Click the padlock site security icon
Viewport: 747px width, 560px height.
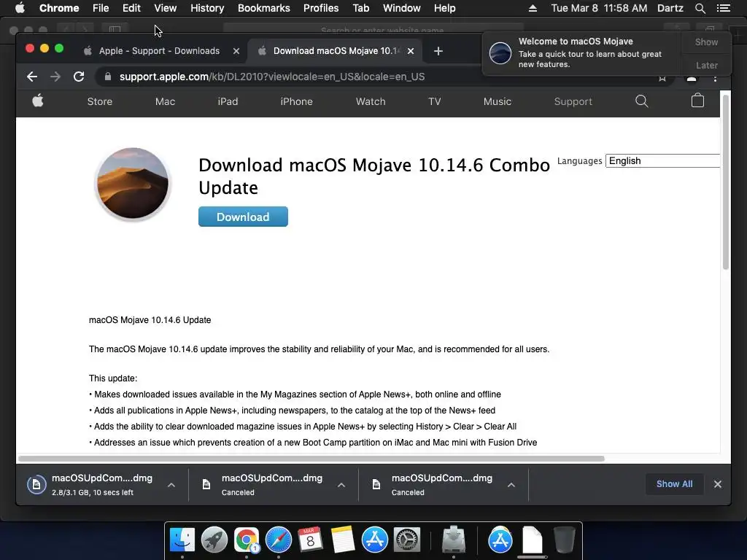click(108, 77)
